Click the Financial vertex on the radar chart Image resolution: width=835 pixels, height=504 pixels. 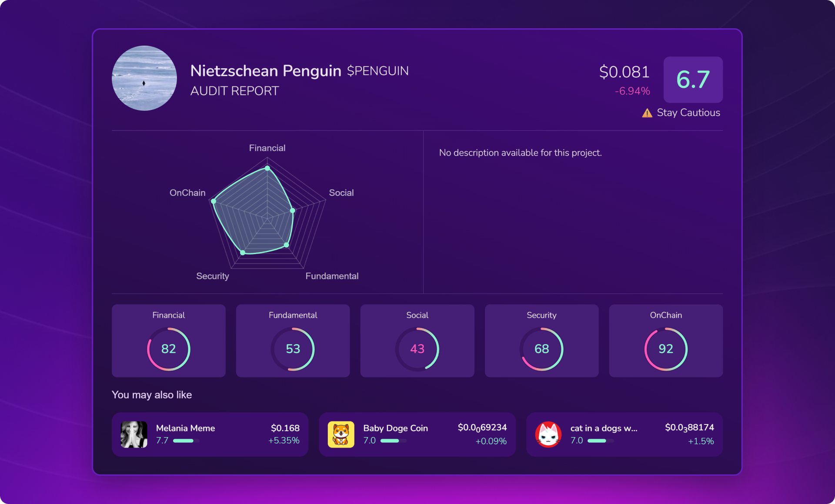pyautogui.click(x=267, y=168)
